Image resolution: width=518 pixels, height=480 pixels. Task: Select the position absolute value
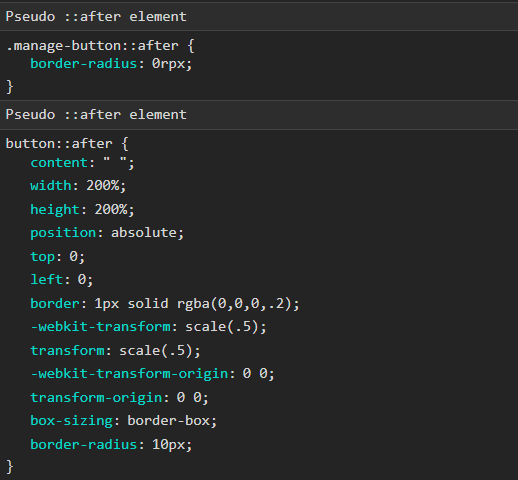144,233
